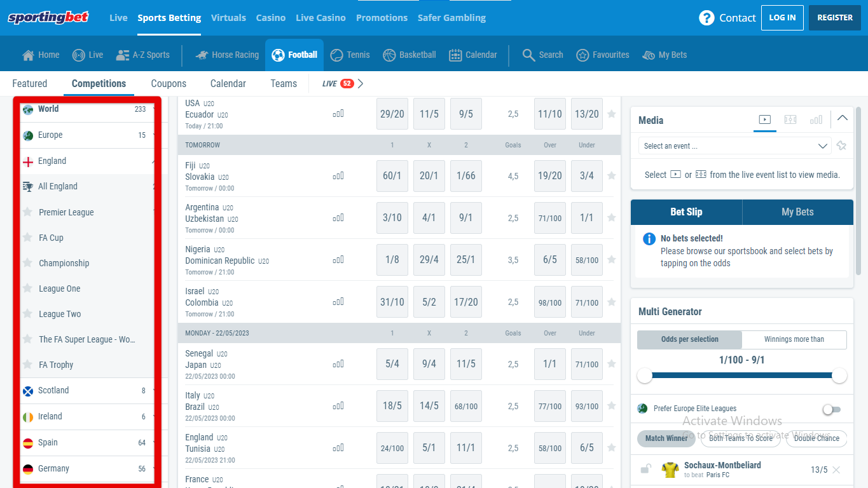Select the Both Teams To Score filter

[x=741, y=438]
